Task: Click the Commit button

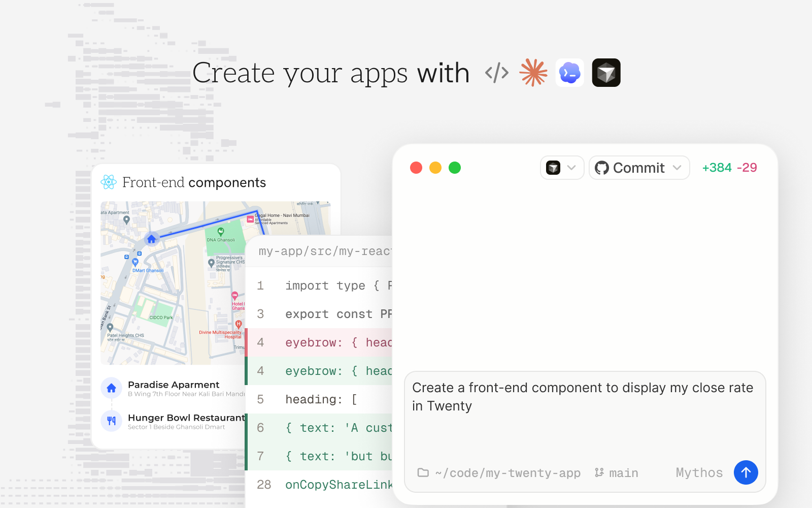Action: [638, 168]
